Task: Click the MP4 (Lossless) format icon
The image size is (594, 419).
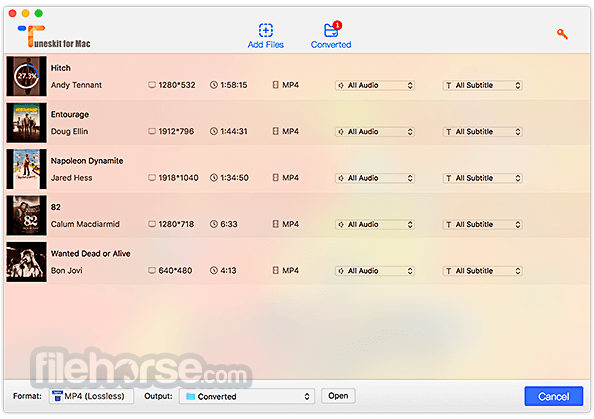Action: pos(58,396)
